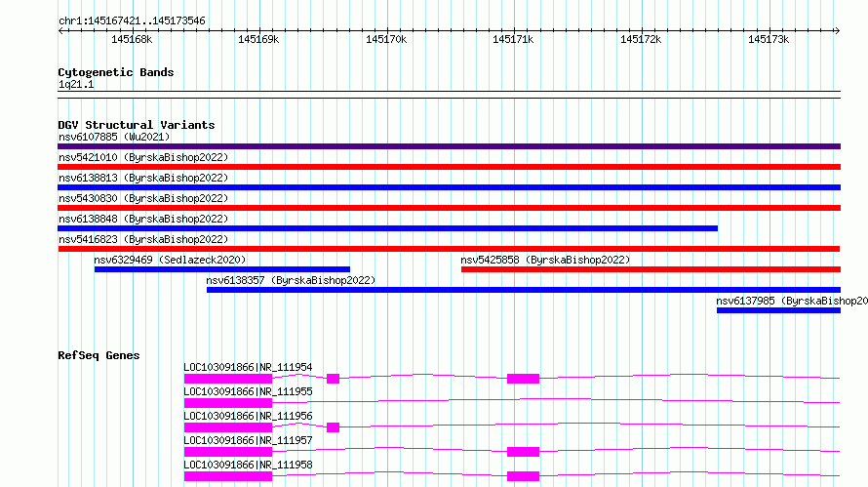This screenshot has height=487, width=868.
Task: Click the left arrow of the ruler
Action: (x=60, y=31)
